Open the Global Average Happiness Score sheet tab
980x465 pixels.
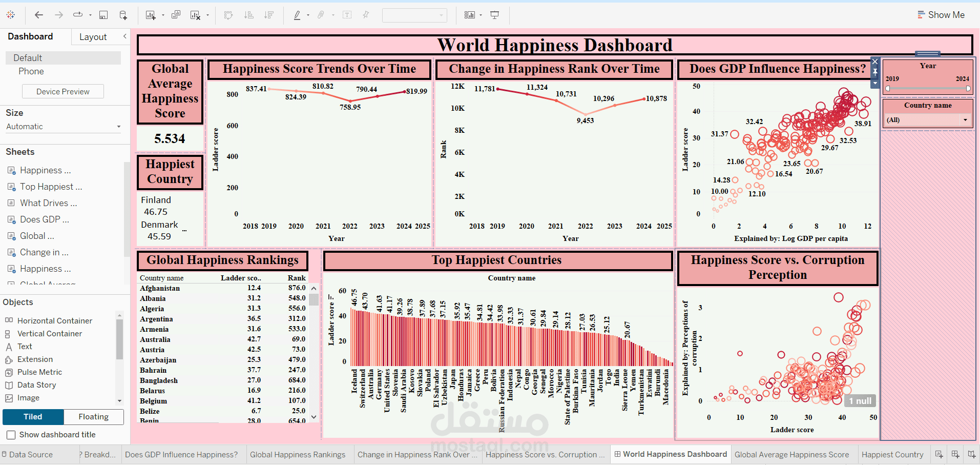point(791,454)
